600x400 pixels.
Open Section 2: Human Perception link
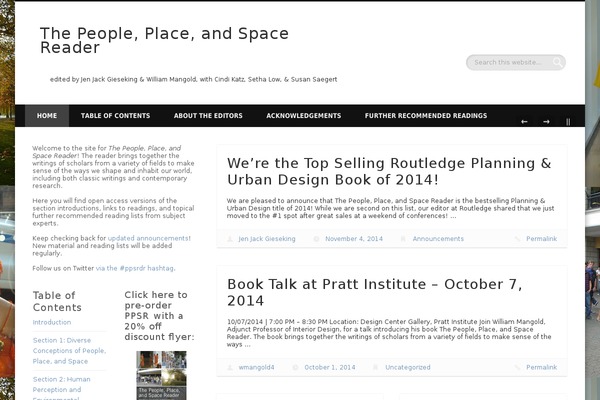62,388
